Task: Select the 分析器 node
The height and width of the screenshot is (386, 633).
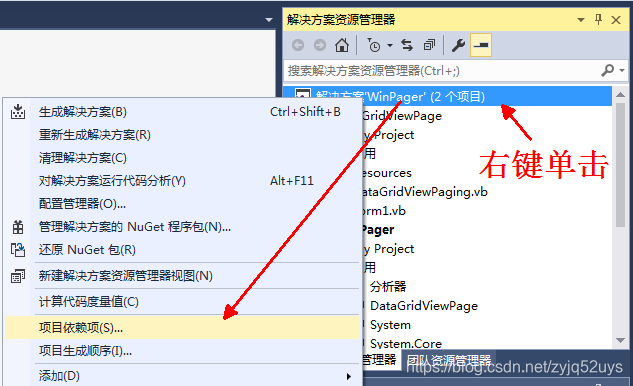Action: pyautogui.click(x=388, y=287)
